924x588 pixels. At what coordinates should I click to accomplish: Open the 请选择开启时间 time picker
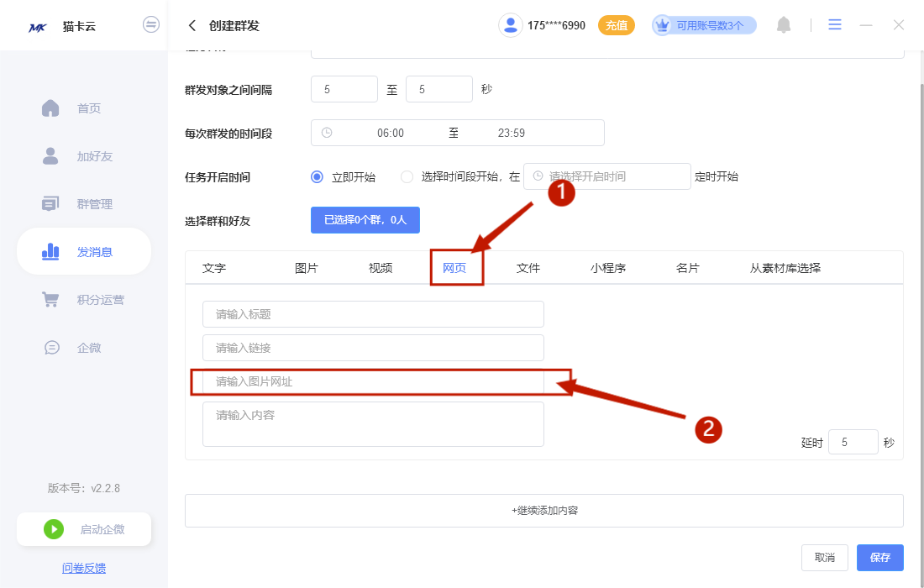click(607, 176)
